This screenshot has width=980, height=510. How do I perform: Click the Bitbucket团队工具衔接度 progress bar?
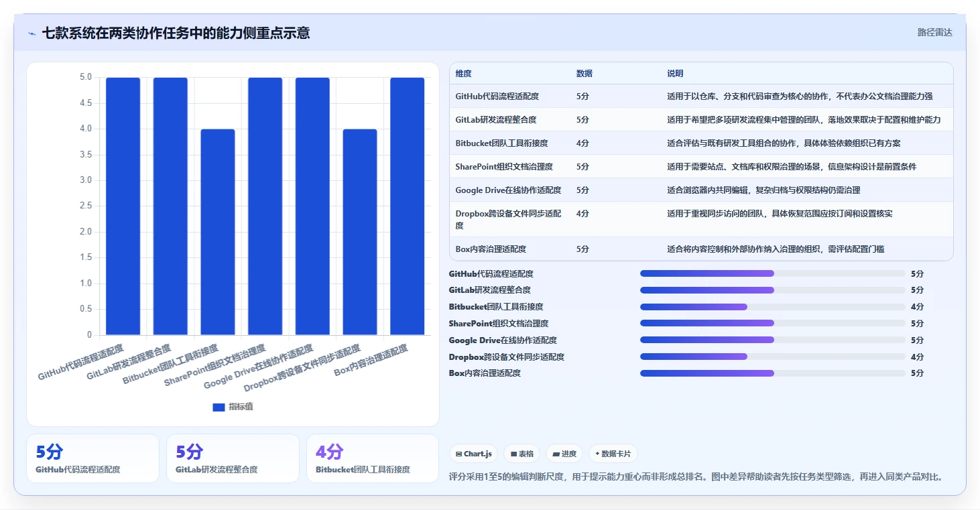772,307
